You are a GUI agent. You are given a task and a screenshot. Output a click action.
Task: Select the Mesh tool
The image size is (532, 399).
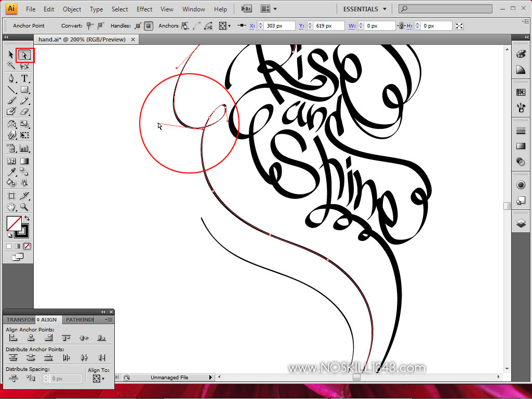pyautogui.click(x=11, y=161)
